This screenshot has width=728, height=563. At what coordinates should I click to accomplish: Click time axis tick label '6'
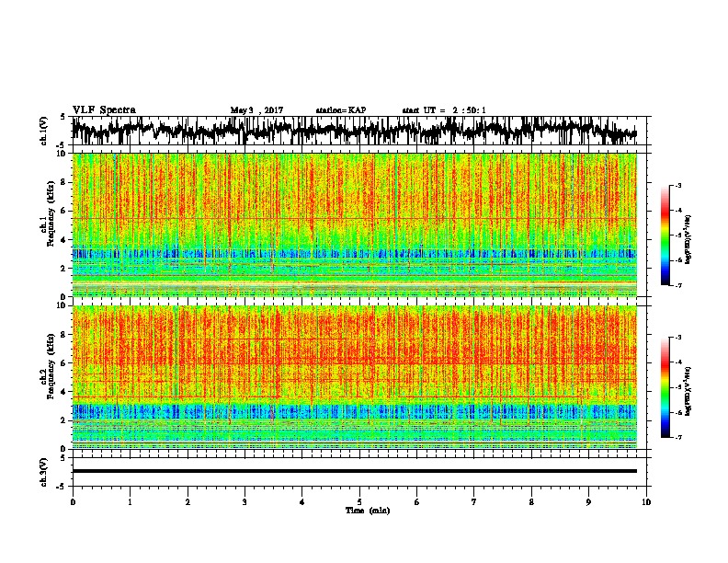pos(417,502)
